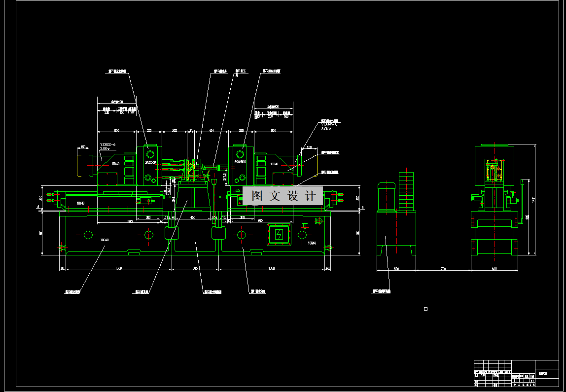Select the yellow guard bracket at the left motor end
The width and height of the screenshot is (566, 392).
[79, 165]
